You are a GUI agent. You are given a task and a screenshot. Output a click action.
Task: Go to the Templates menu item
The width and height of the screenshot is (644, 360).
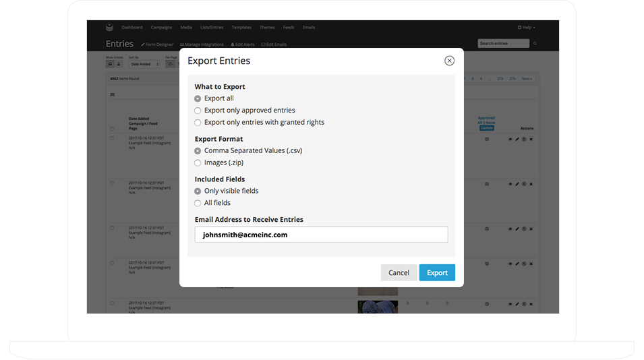(x=241, y=28)
